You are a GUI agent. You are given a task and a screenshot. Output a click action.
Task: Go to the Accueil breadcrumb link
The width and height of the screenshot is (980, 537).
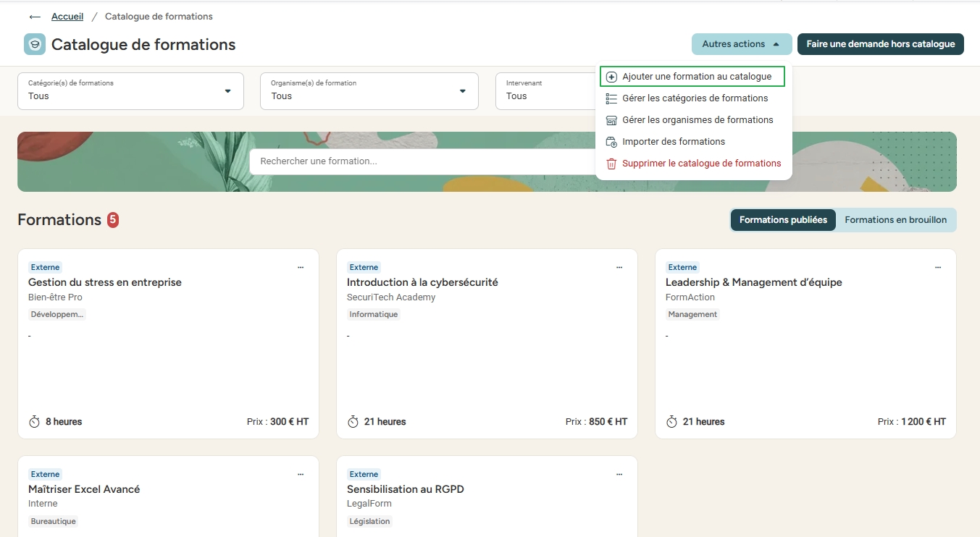(x=67, y=16)
